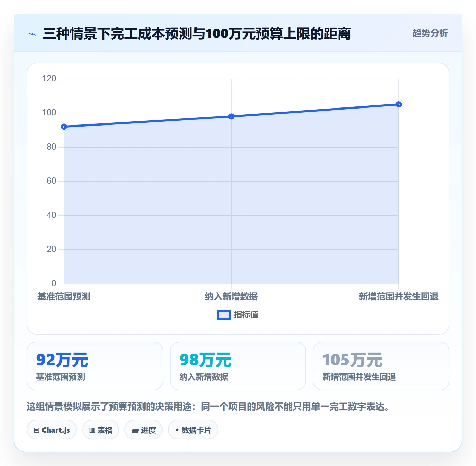The height and width of the screenshot is (466, 476).
Task: Click the Chart.js tag chip
Action: pyautogui.click(x=52, y=430)
